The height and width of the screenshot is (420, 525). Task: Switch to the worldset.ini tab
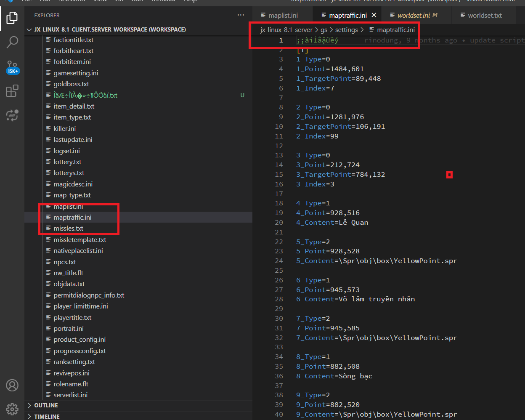click(x=414, y=14)
